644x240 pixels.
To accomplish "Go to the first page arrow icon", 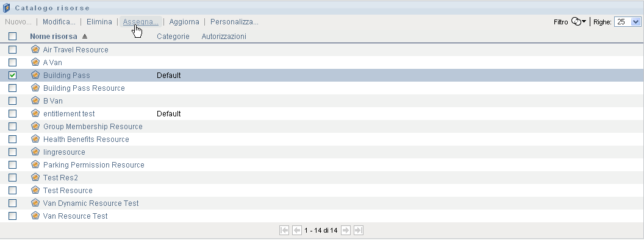I will click(x=284, y=230).
